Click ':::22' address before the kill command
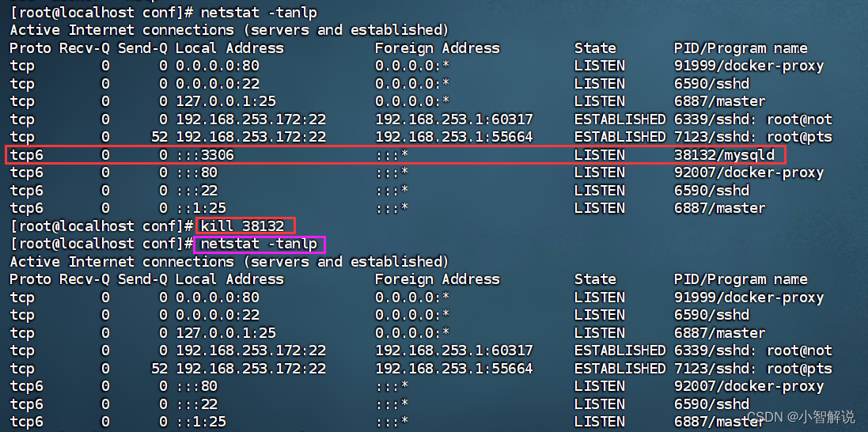 click(x=196, y=191)
